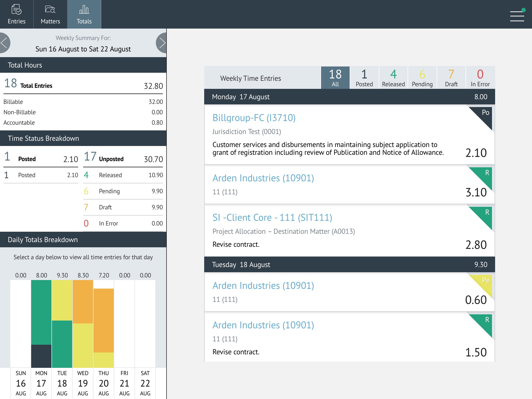Click the Pending status corner flag
This screenshot has width=532, height=399.
pos(484,283)
